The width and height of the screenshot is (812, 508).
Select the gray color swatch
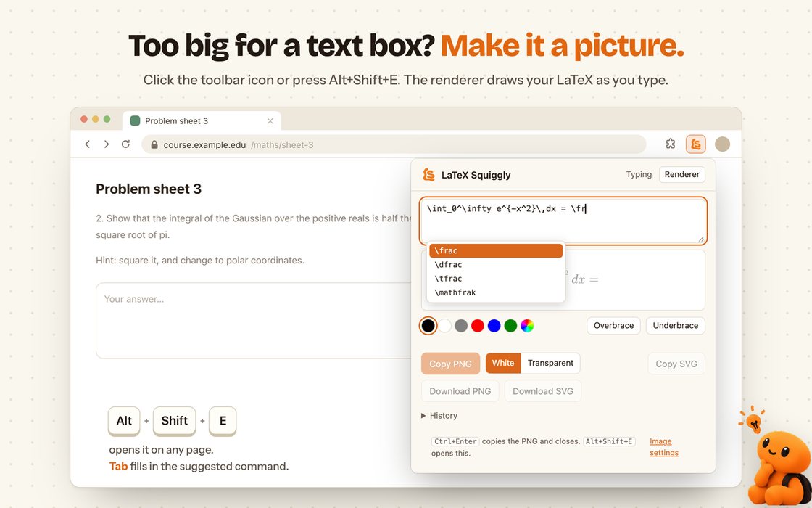tap(461, 326)
